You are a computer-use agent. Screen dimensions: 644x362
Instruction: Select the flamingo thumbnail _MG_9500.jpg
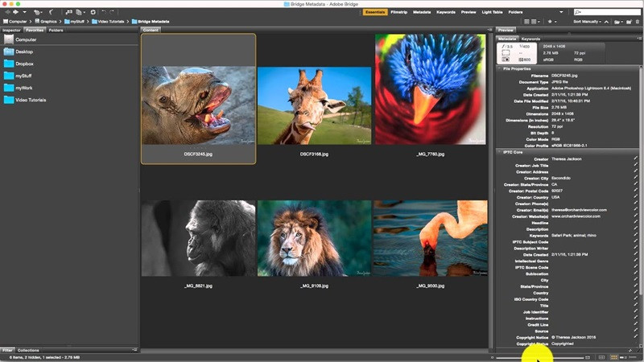431,238
